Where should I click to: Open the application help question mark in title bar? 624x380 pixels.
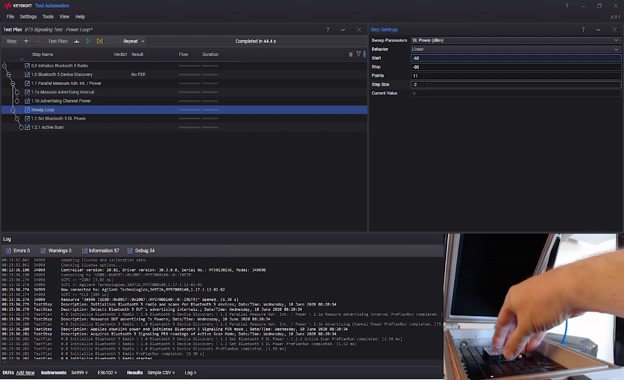point(567,6)
